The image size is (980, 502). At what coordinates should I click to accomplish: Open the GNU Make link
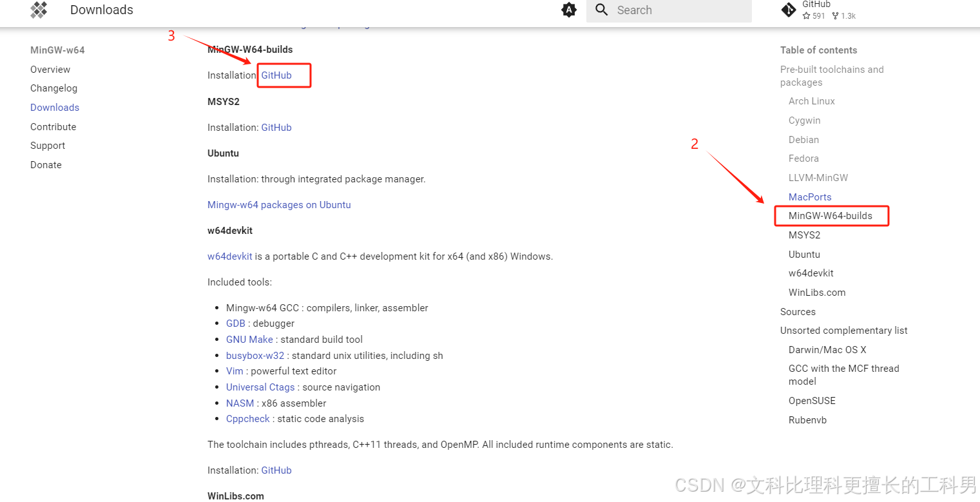click(x=249, y=340)
